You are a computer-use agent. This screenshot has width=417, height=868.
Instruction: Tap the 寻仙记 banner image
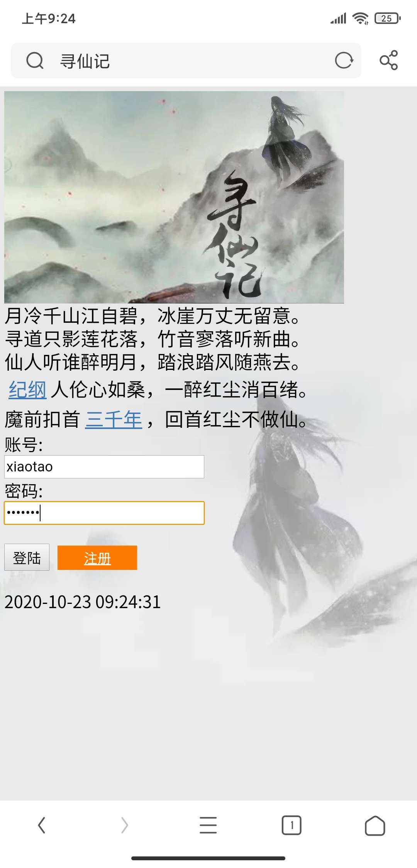click(x=174, y=197)
